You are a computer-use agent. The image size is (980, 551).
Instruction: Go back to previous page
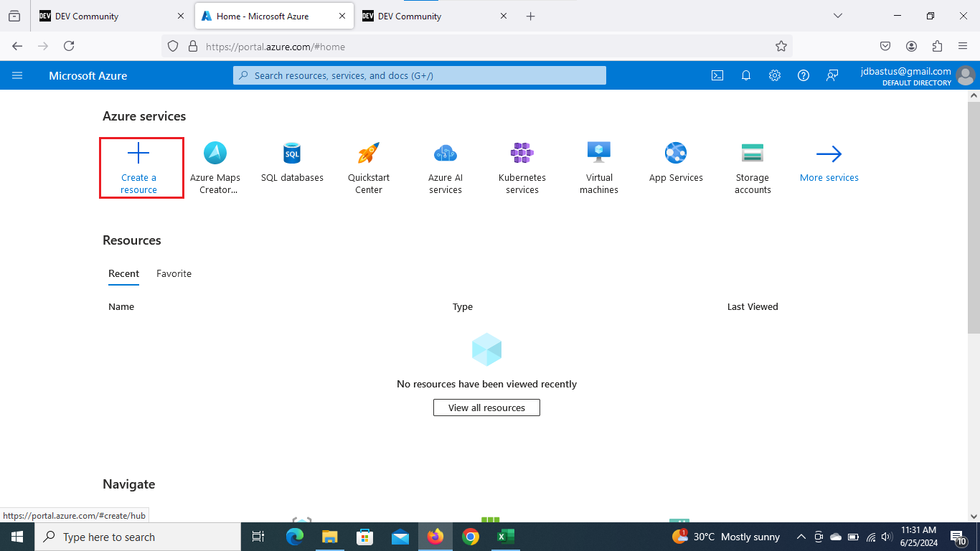coord(17,46)
